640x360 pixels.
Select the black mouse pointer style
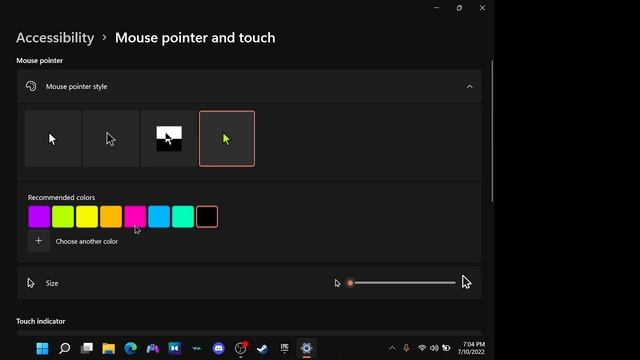pos(111,139)
